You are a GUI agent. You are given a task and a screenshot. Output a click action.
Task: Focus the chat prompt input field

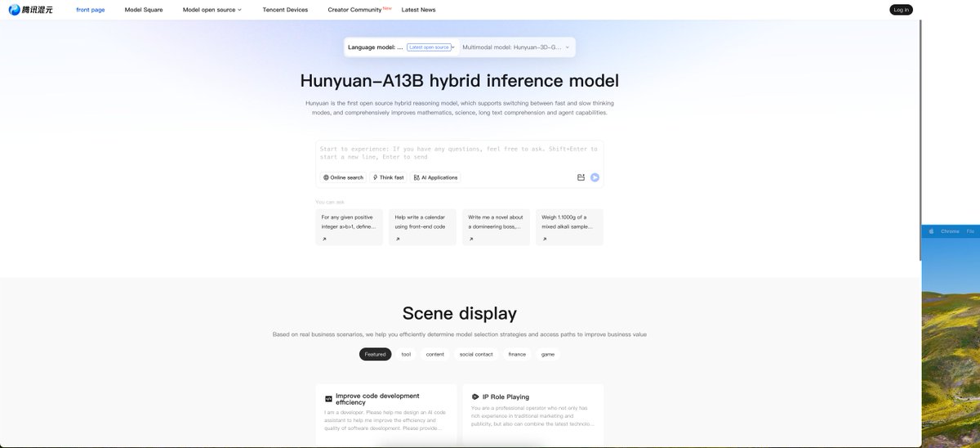pyautogui.click(x=459, y=153)
